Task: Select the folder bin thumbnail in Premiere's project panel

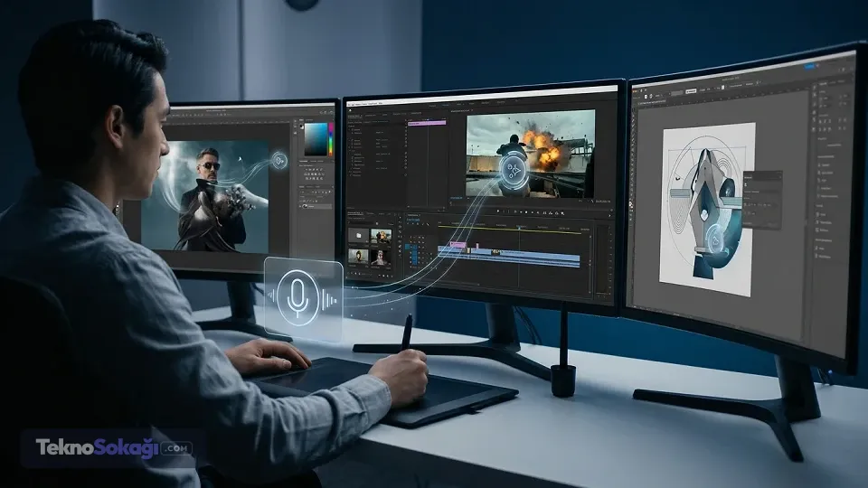Action: (x=359, y=236)
